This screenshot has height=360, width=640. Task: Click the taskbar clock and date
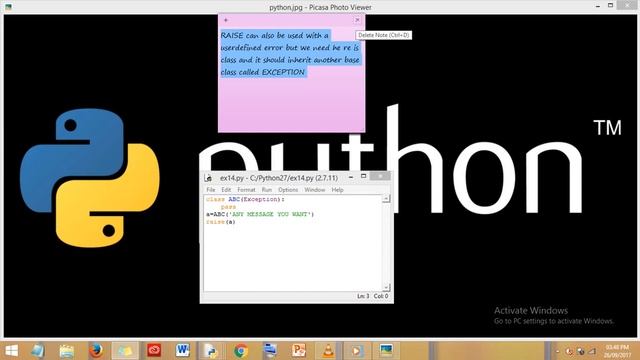[617, 351]
